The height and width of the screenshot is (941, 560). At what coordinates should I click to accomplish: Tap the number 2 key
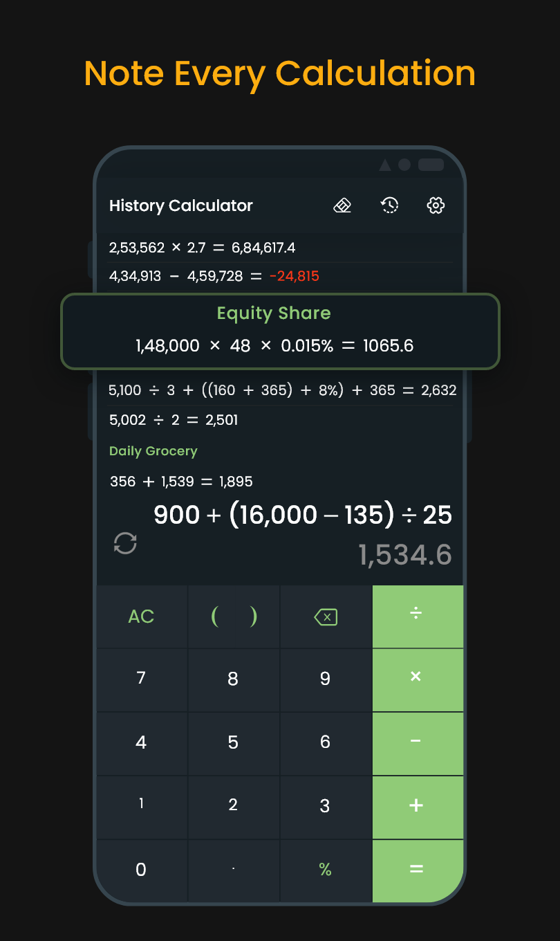coord(233,807)
